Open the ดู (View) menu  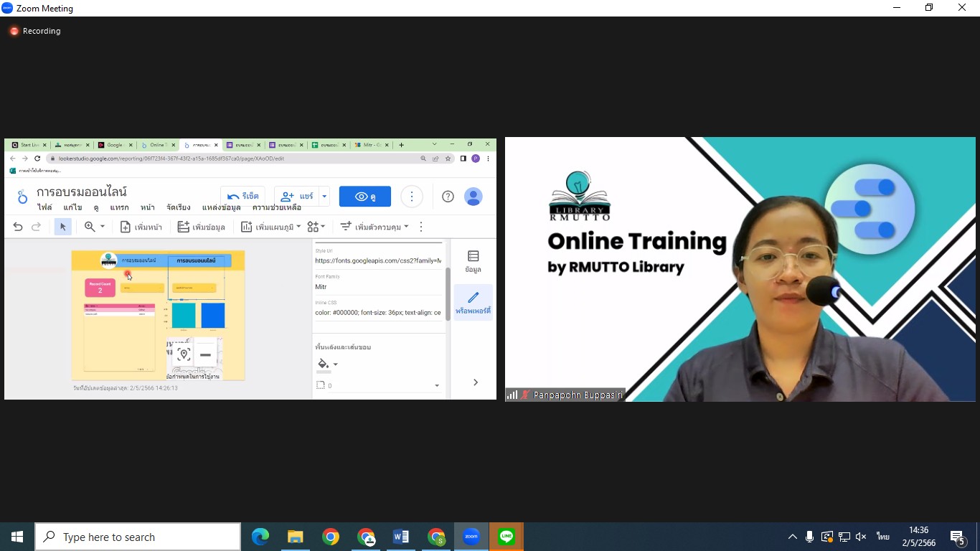[x=96, y=207]
